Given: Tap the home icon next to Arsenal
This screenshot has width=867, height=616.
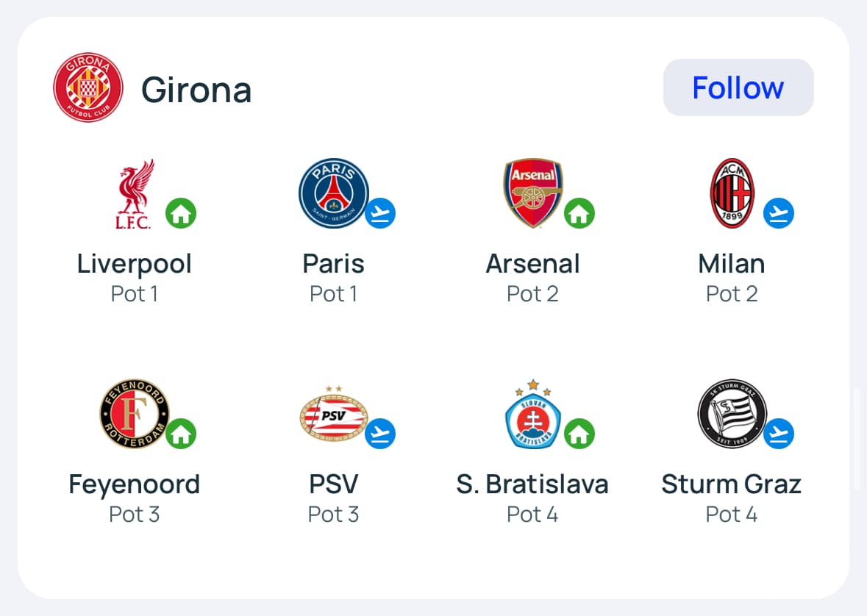Looking at the screenshot, I should pyautogui.click(x=579, y=214).
